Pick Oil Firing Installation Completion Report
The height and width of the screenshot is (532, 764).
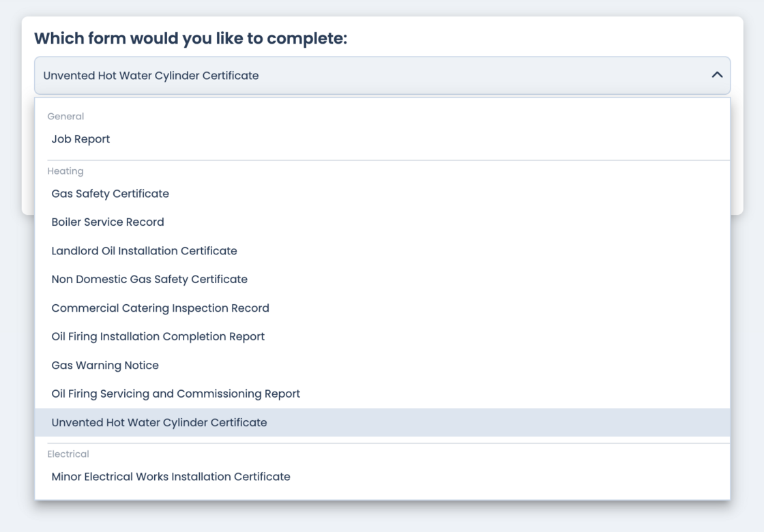click(x=158, y=337)
